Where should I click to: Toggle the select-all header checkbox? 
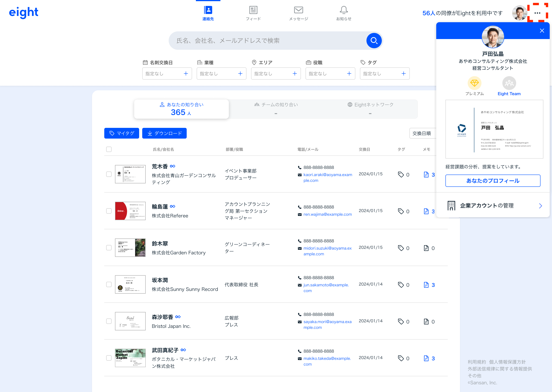109,149
